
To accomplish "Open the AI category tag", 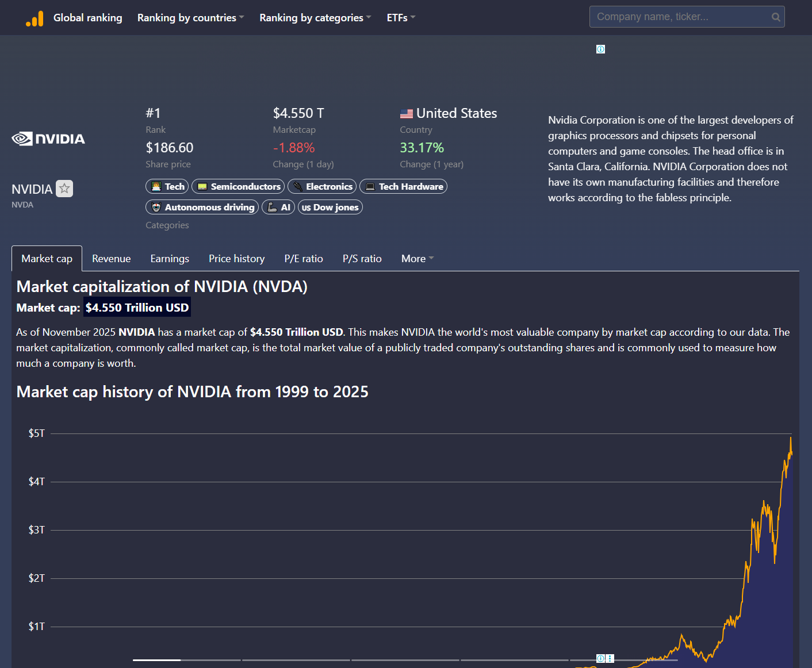I will pyautogui.click(x=278, y=208).
